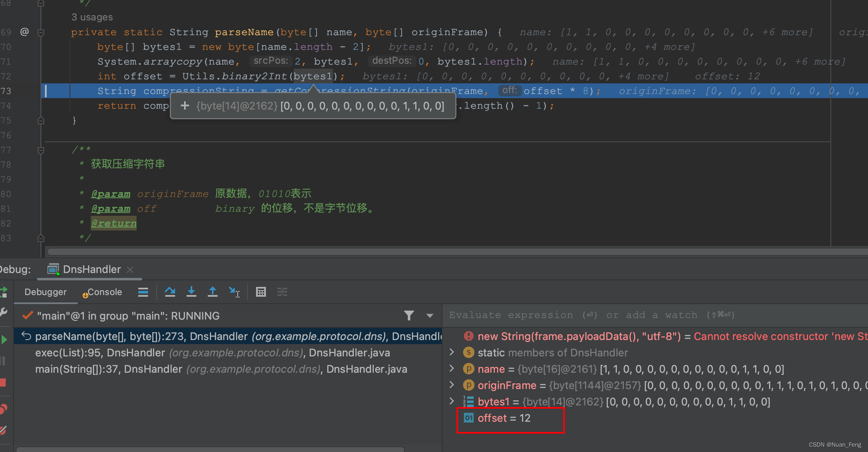Image resolution: width=868 pixels, height=452 pixels.
Task: Click the frames filter funnel icon
Action: click(x=409, y=316)
